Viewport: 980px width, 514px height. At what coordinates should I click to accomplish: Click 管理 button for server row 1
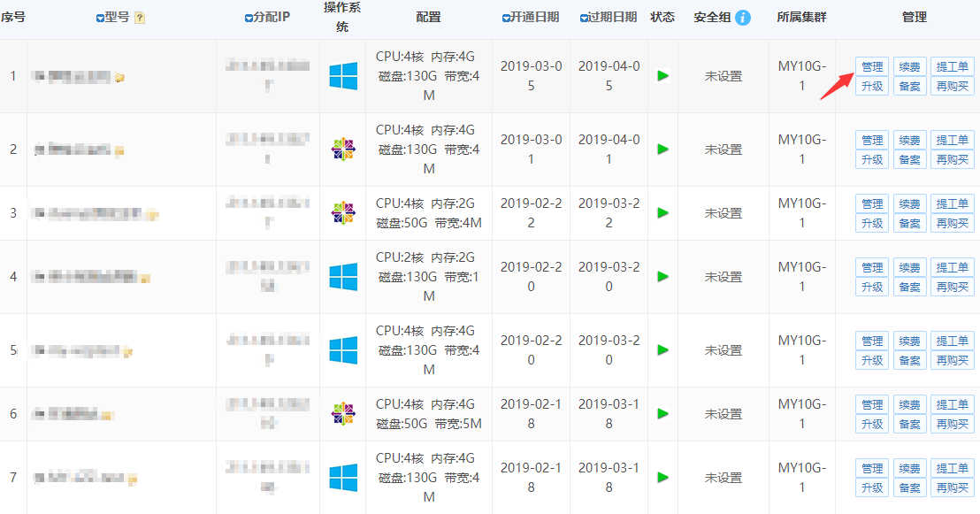[872, 66]
